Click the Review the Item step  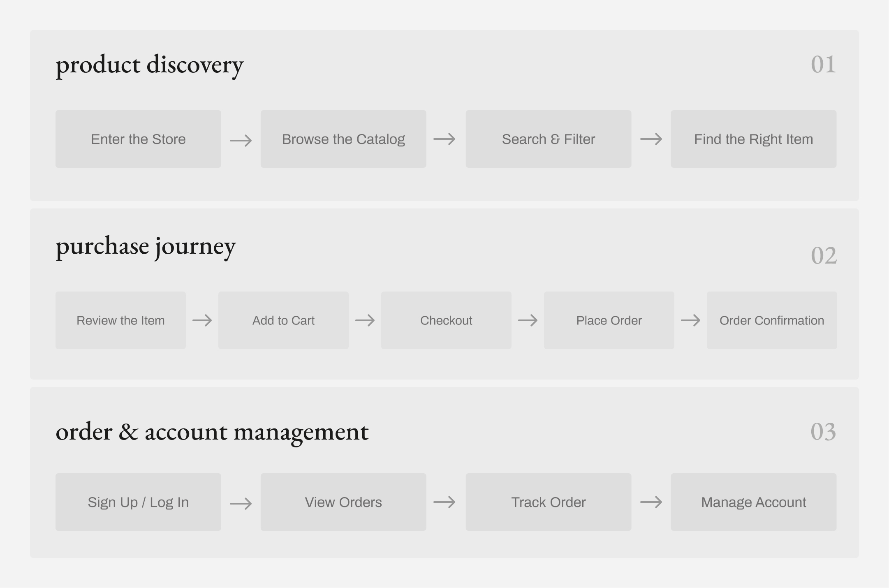pyautogui.click(x=120, y=320)
